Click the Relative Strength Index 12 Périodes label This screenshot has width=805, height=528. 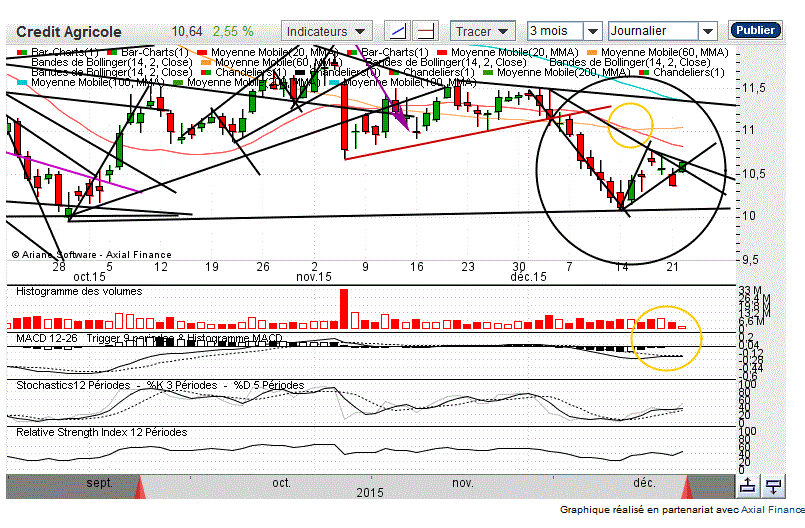click(102, 432)
